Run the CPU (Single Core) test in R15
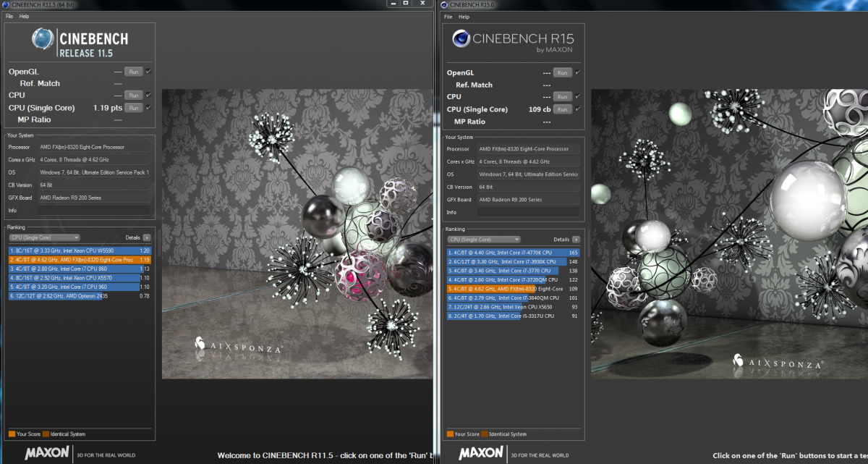This screenshot has height=464, width=868. coord(563,109)
